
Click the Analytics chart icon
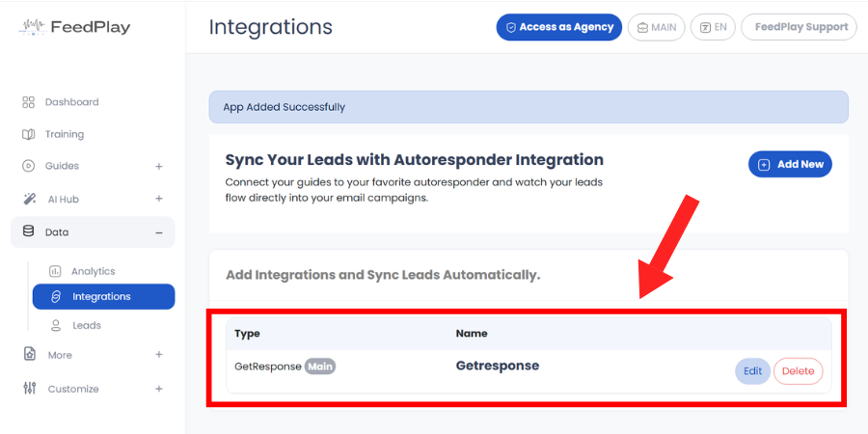point(55,271)
